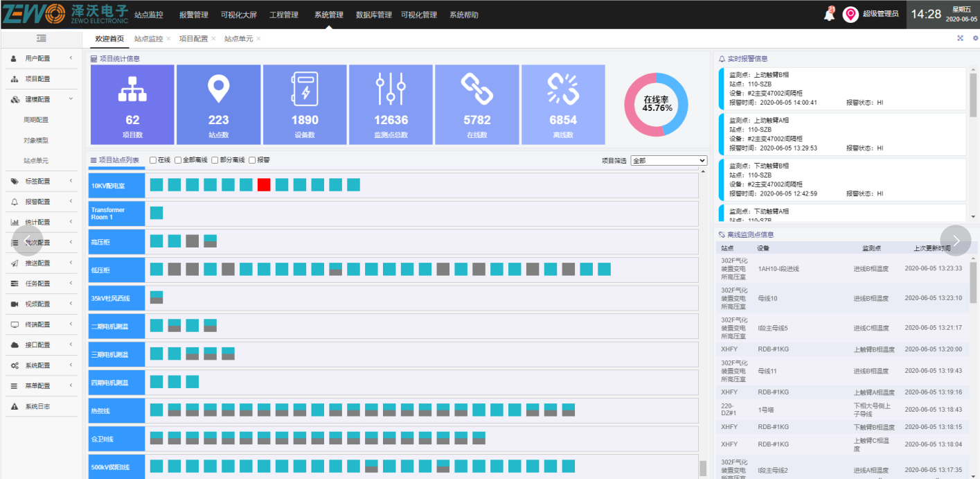Click the fullscreen expand icon
The width and height of the screenshot is (980, 479).
click(x=961, y=39)
